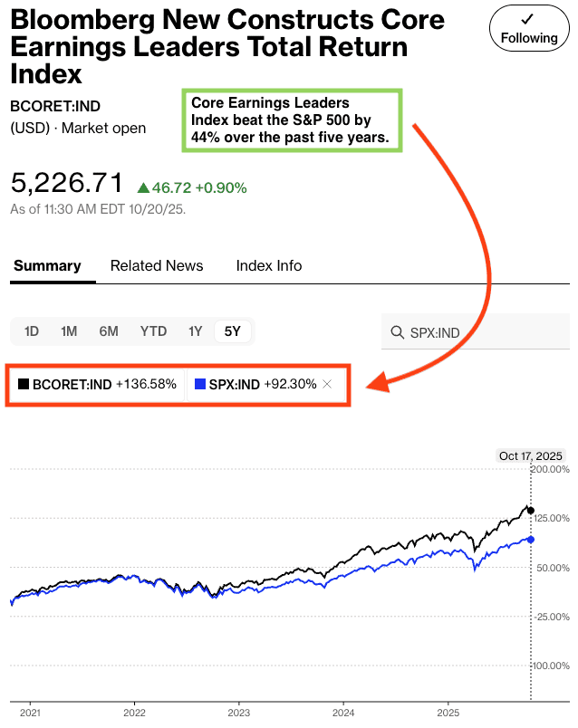Switch to the Related News tab
The image size is (578, 728).
(157, 265)
